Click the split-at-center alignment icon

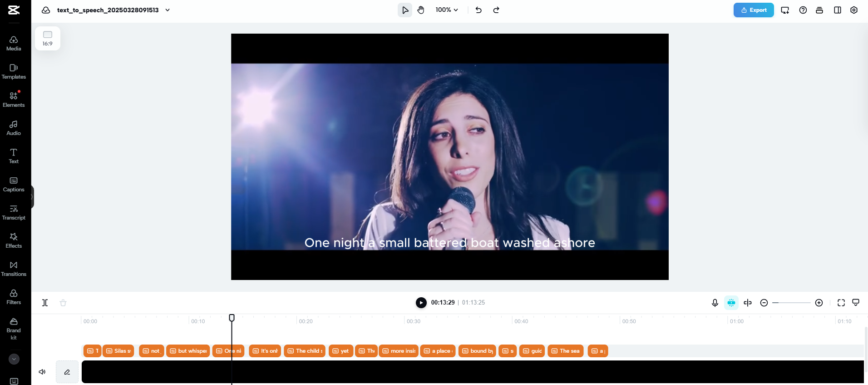tap(748, 303)
